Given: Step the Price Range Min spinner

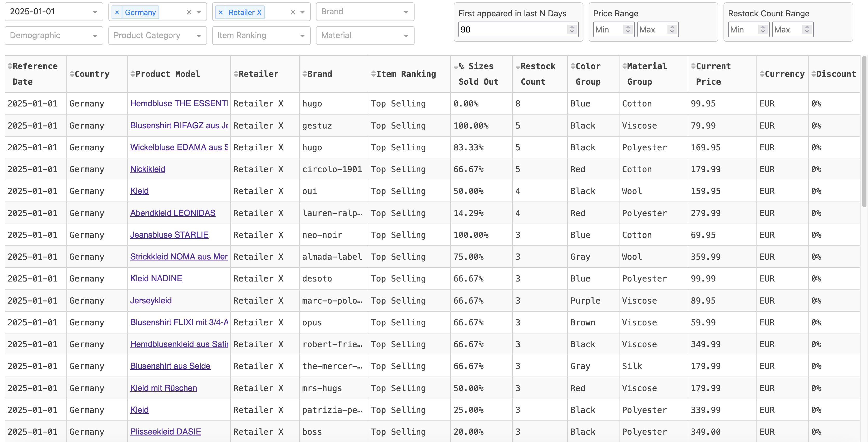Looking at the screenshot, I should click(x=628, y=29).
